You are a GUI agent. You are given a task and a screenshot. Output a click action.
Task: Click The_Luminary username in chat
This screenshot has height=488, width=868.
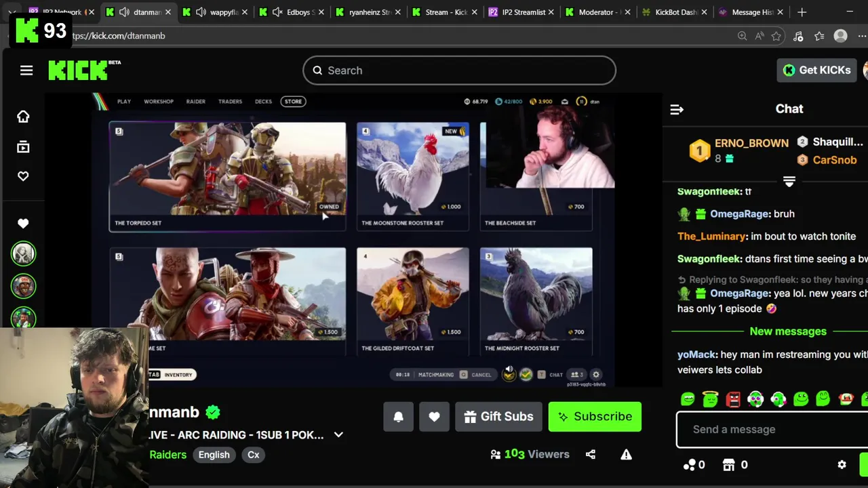(711, 237)
